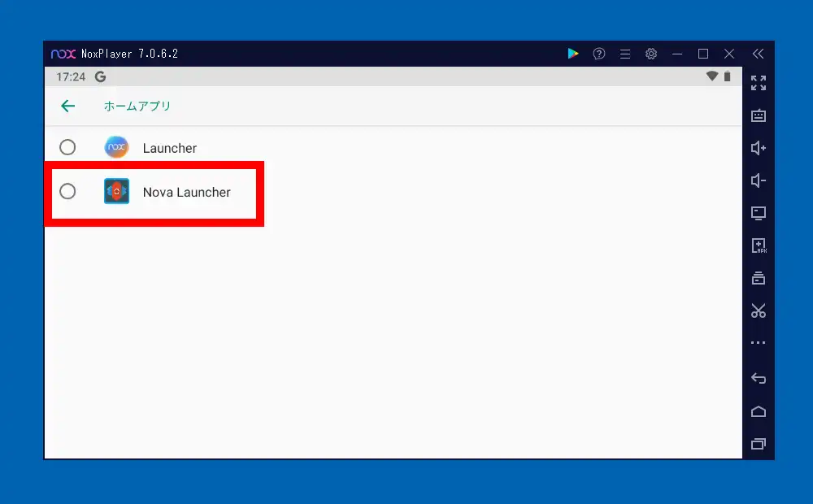Select the Nova Launcher radio button

(67, 192)
